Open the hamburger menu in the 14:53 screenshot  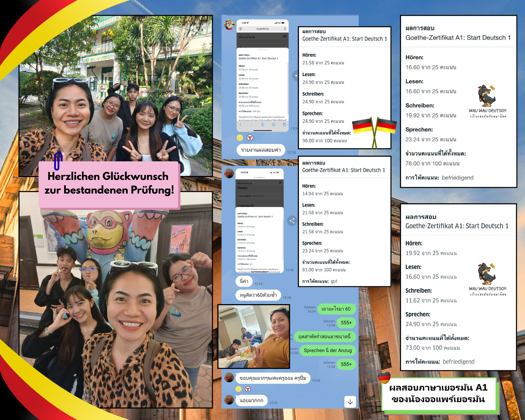pos(280,183)
